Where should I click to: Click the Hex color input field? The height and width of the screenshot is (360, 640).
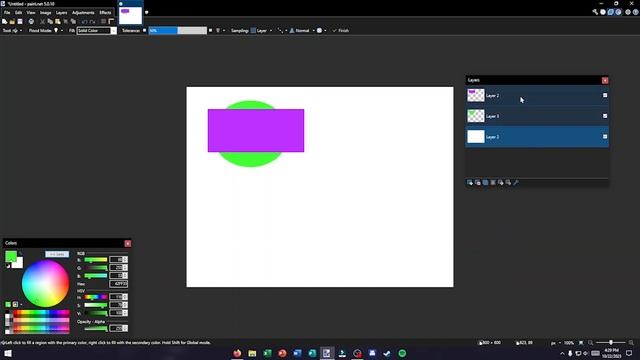[118, 284]
